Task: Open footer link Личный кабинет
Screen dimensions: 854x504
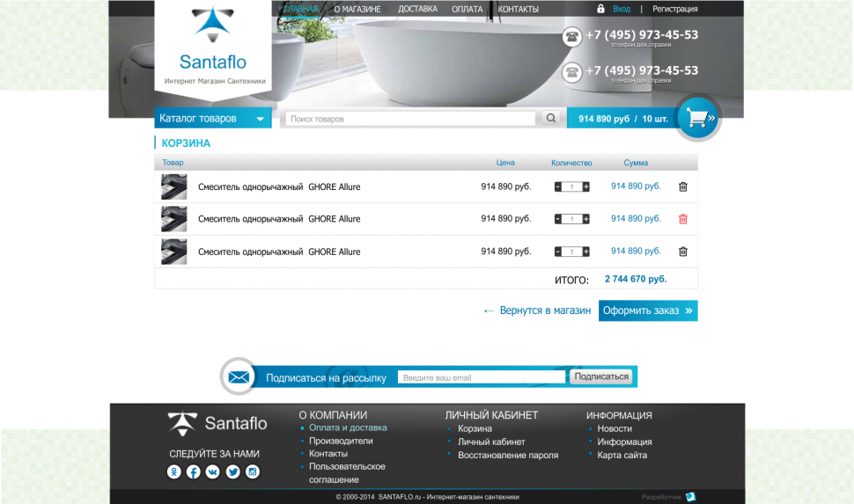Action: coord(491,442)
